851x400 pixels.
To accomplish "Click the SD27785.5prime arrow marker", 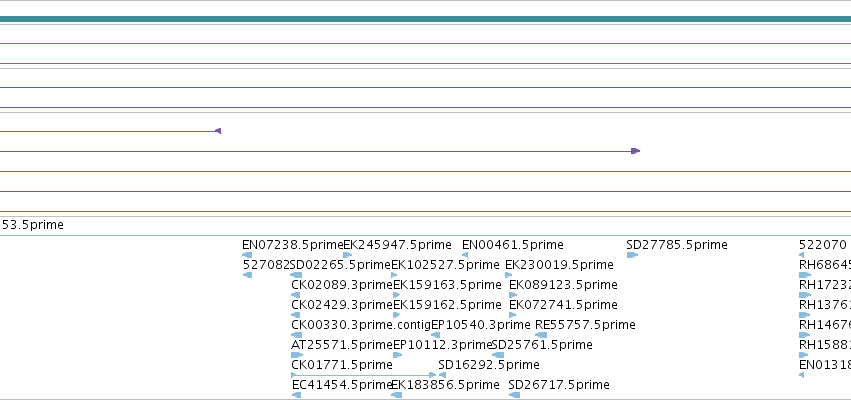I will 632,255.
